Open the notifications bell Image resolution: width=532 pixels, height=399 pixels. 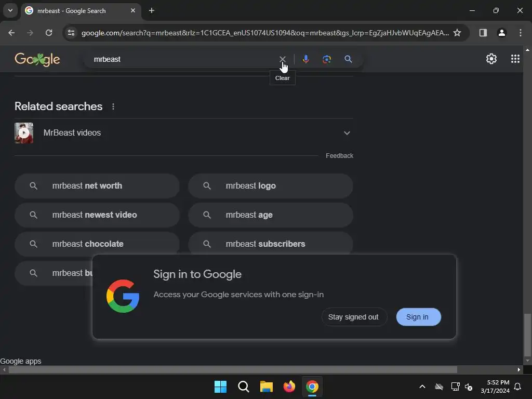point(518,387)
